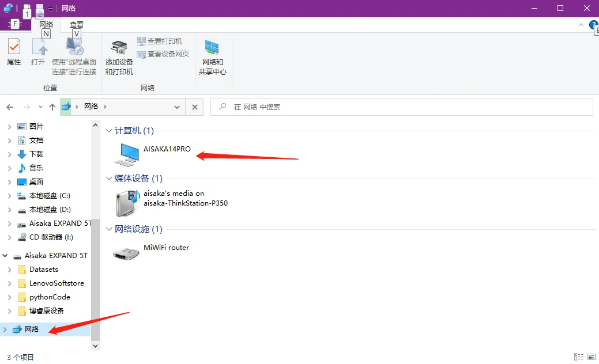Switch to the 网络 ribbon tab

[x=46, y=25]
